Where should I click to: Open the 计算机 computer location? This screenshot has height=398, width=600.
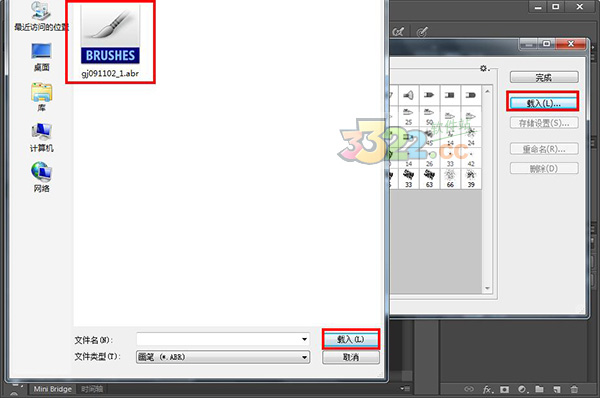(x=41, y=138)
